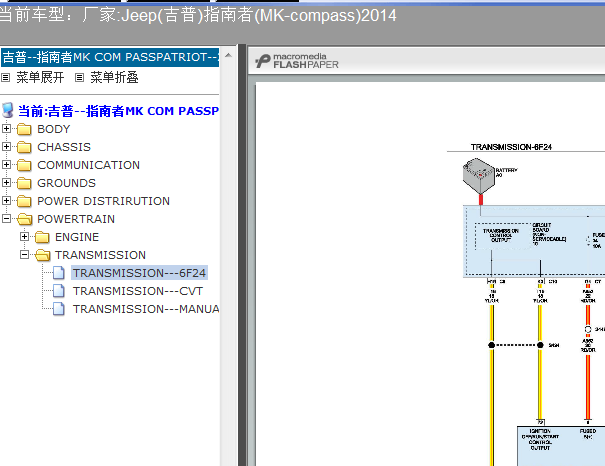This screenshot has height=466, width=605.
Task: Click the TRANSMISSION---CVT document icon
Action: pos(59,291)
